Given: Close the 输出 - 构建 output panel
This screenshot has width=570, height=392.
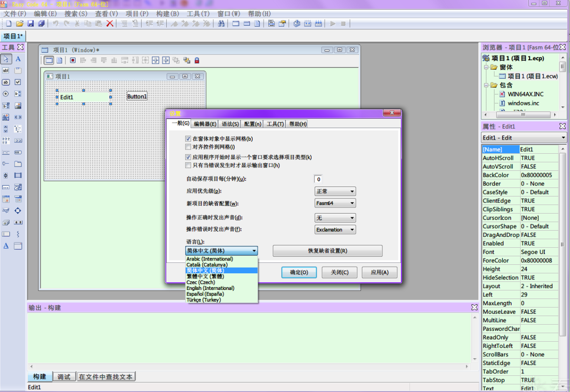Looking at the screenshot, I should pyautogui.click(x=474, y=308).
